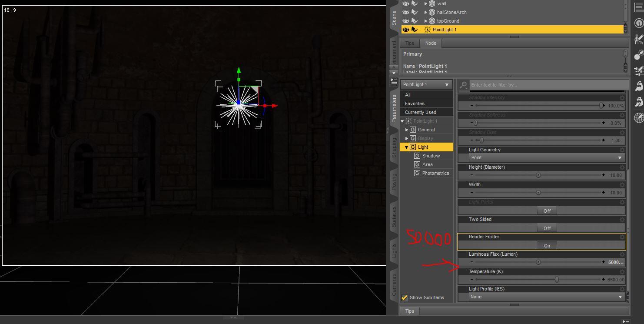Open the Cameras side tab
This screenshot has height=324, width=644.
394,285
